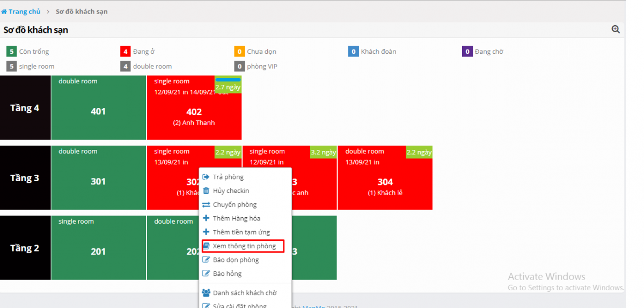Click the group icon beside Danh sách khách chờ

pos(206,293)
